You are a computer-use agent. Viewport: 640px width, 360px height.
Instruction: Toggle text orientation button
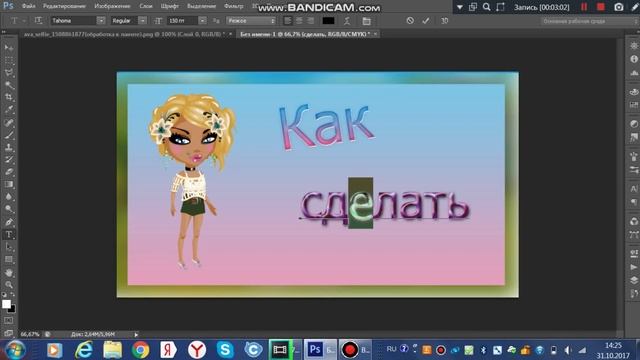point(38,20)
